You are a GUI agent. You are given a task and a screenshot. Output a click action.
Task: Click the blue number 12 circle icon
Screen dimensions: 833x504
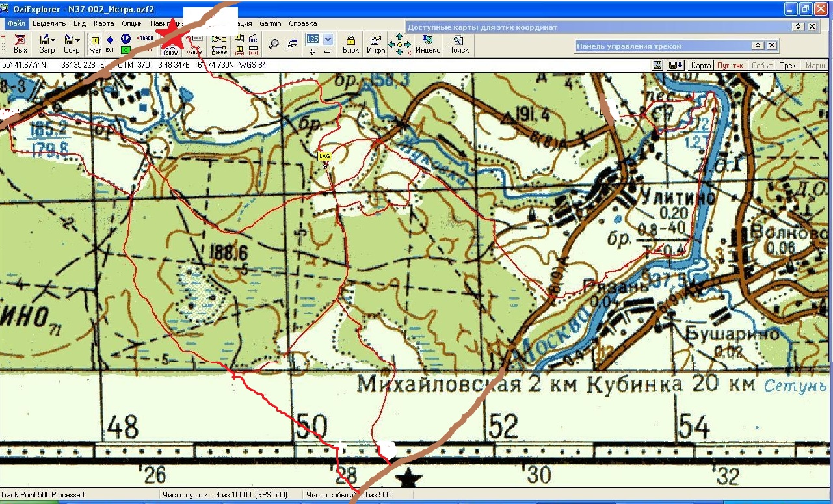pos(126,39)
